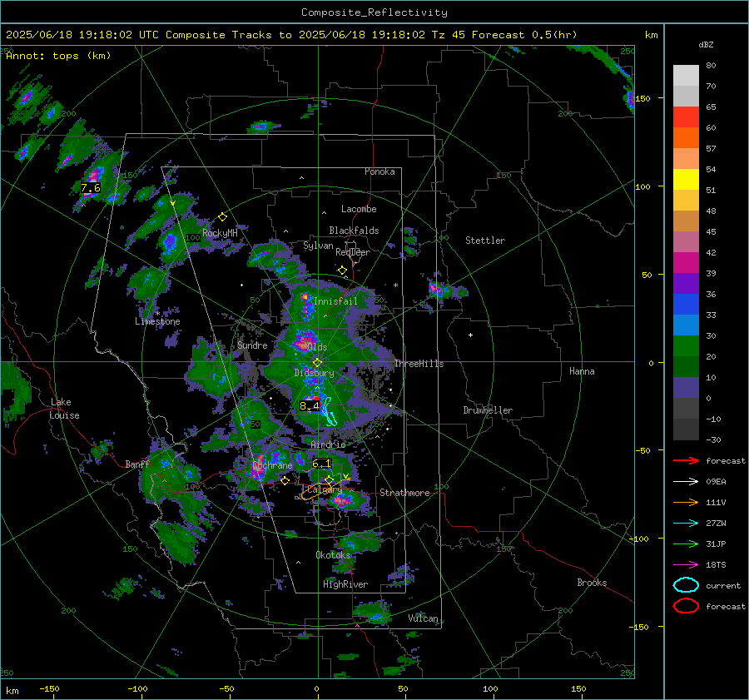
Task: Click the ThreeHills city label
Action: (419, 364)
